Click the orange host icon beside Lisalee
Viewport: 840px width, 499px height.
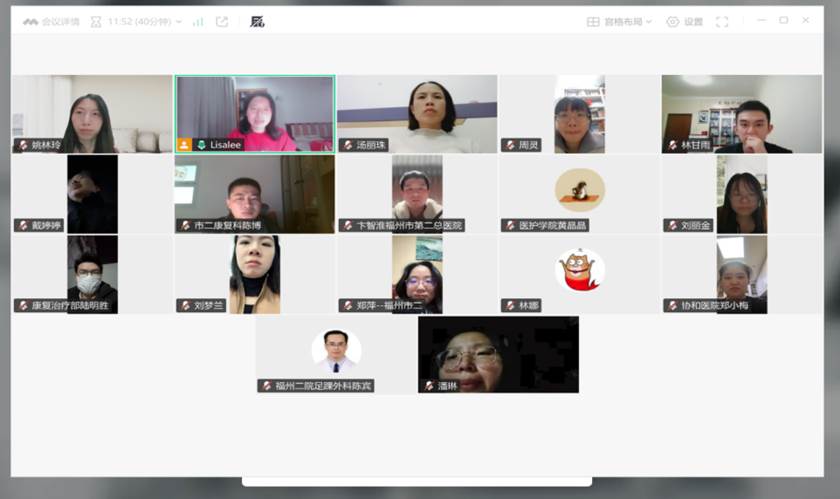point(184,145)
